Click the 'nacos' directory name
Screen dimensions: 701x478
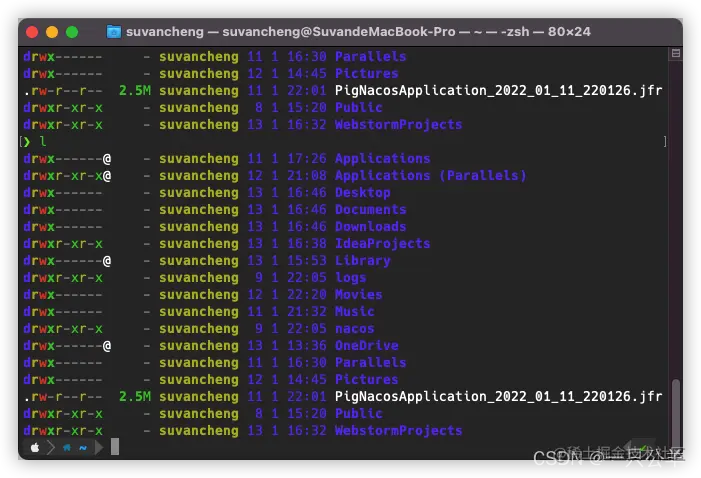pyautogui.click(x=355, y=329)
